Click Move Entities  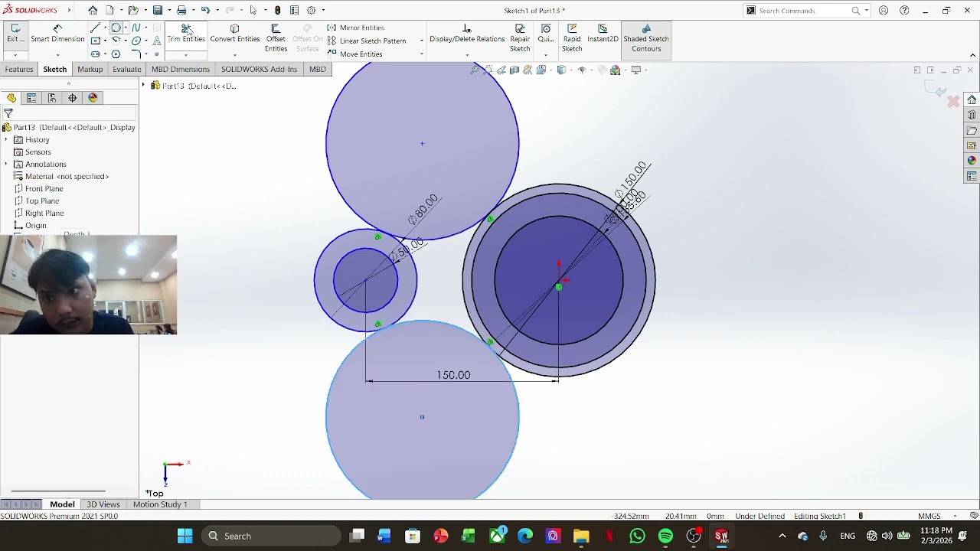(354, 54)
